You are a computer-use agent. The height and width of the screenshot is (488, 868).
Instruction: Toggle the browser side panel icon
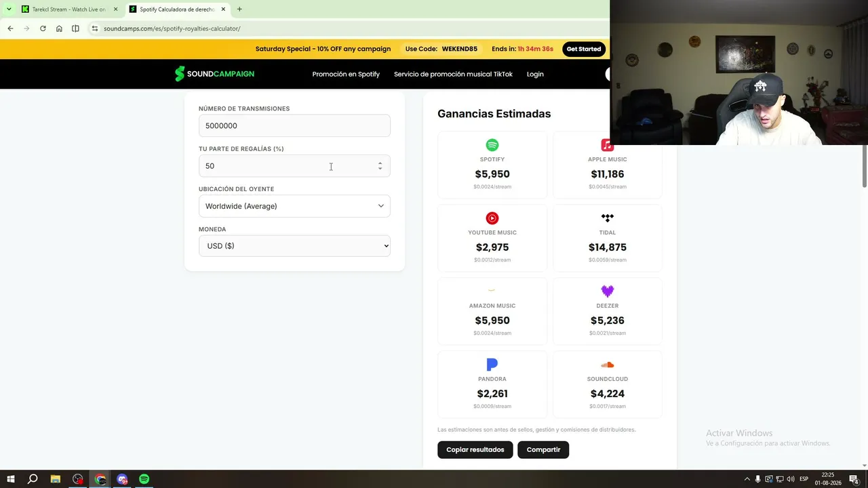(75, 28)
